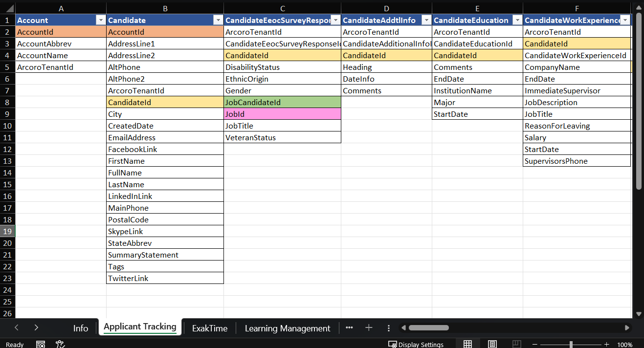Select the DateInfo cell
The width and height of the screenshot is (644, 348).
(x=387, y=79)
